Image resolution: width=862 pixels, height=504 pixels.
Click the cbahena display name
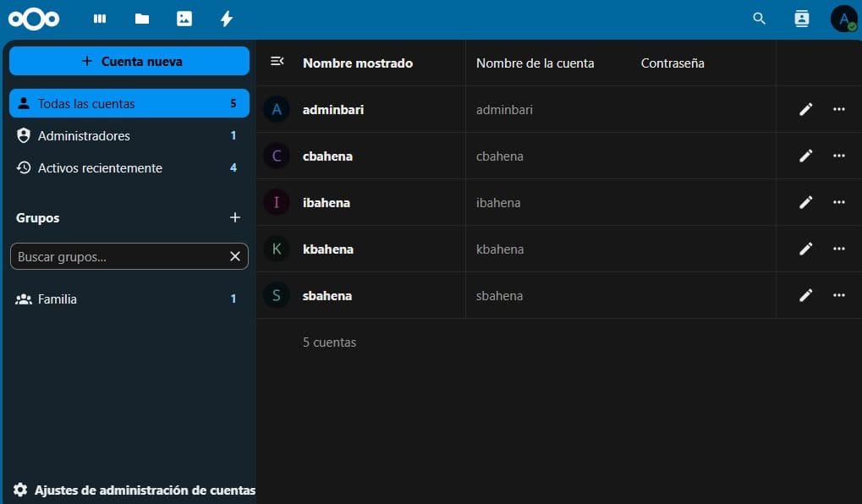pyautogui.click(x=327, y=156)
